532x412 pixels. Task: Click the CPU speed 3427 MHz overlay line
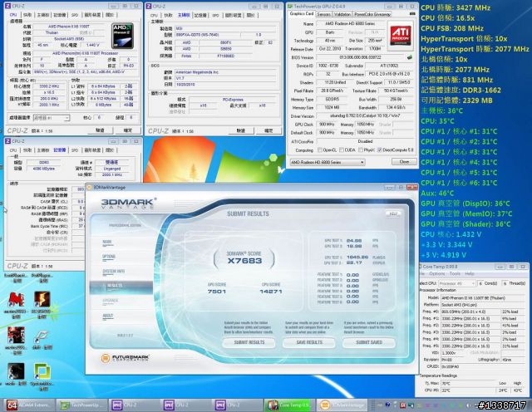(456, 7)
